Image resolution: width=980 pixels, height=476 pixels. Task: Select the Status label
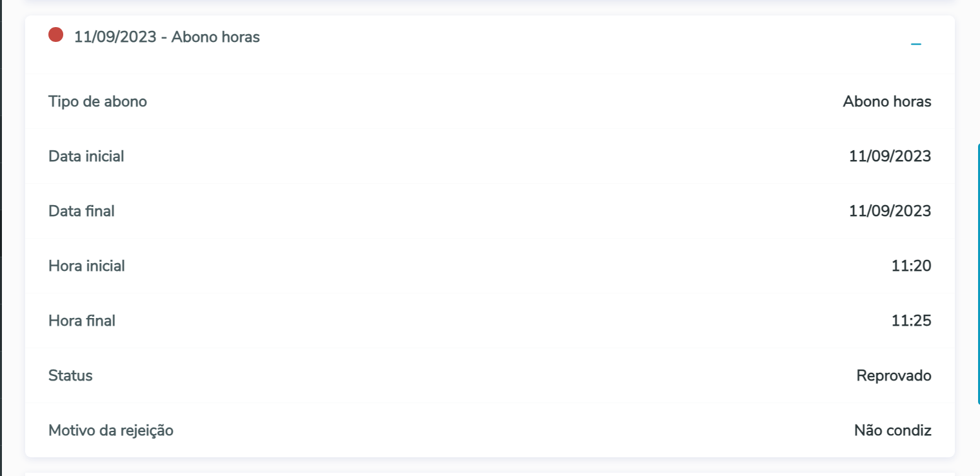tap(70, 375)
